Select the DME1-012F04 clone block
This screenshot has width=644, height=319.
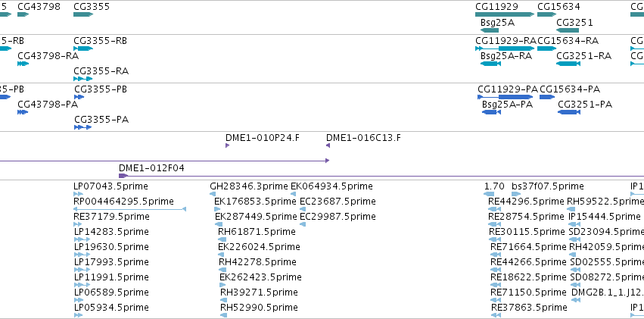coord(123,176)
